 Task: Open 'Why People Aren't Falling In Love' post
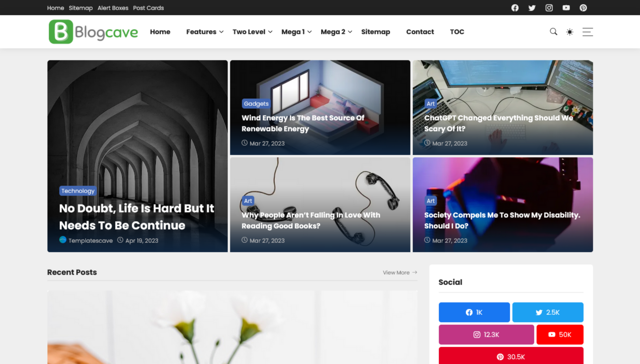coord(311,220)
